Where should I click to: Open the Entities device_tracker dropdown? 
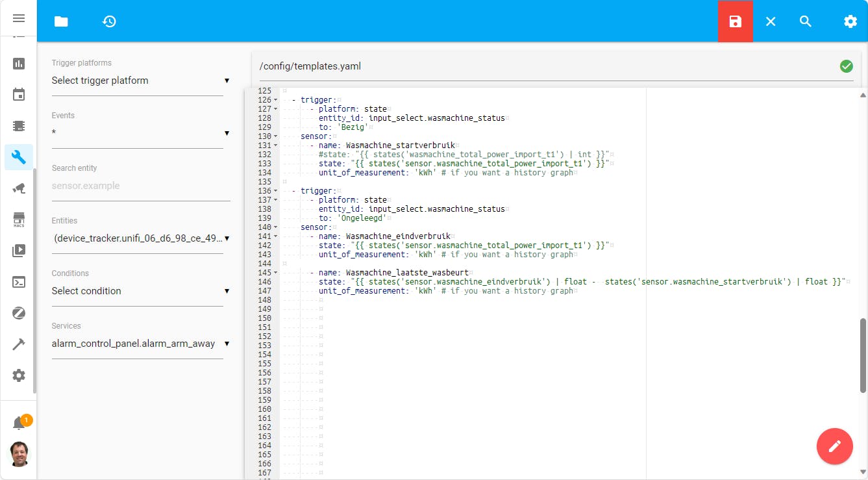tap(140, 238)
